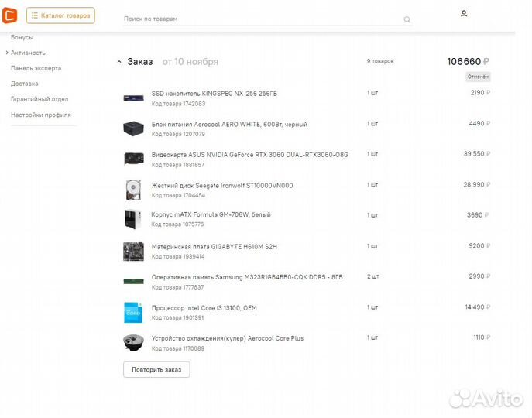Click the Отменён status badge
Image resolution: width=532 pixels, height=418 pixels.
(x=478, y=77)
